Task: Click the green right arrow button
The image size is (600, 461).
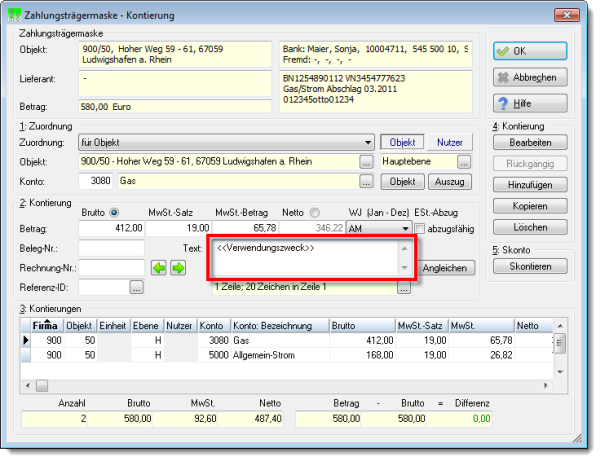Action: [x=178, y=268]
